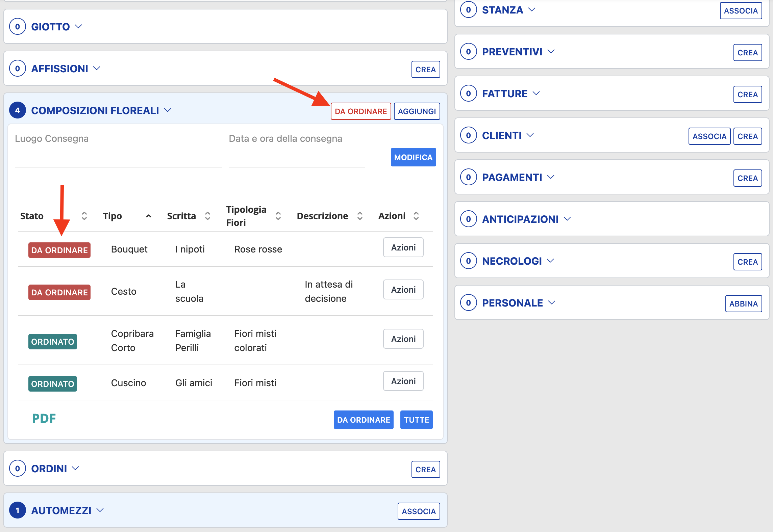Click the Composizioni Floreali count badge

click(18, 110)
